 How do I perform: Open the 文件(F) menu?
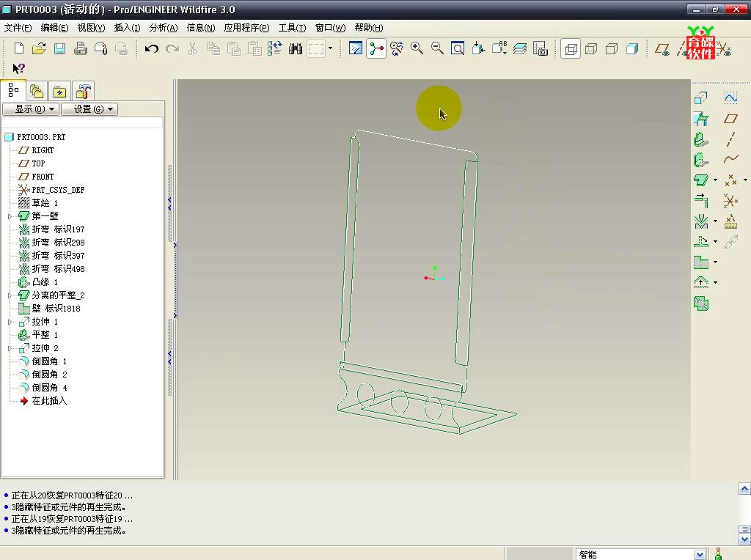[18, 28]
